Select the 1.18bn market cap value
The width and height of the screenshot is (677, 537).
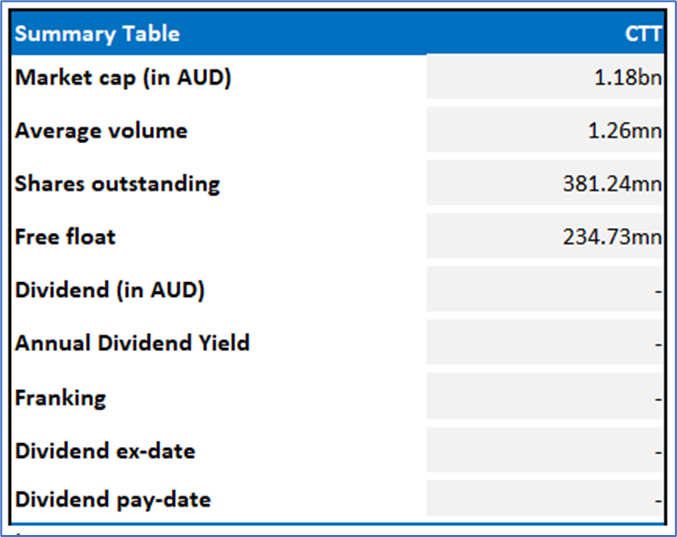click(x=545, y=77)
